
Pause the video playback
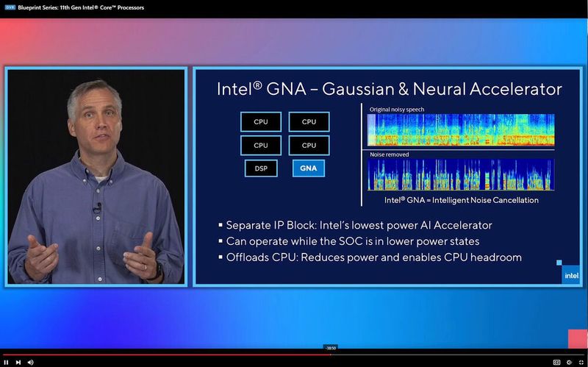7,362
